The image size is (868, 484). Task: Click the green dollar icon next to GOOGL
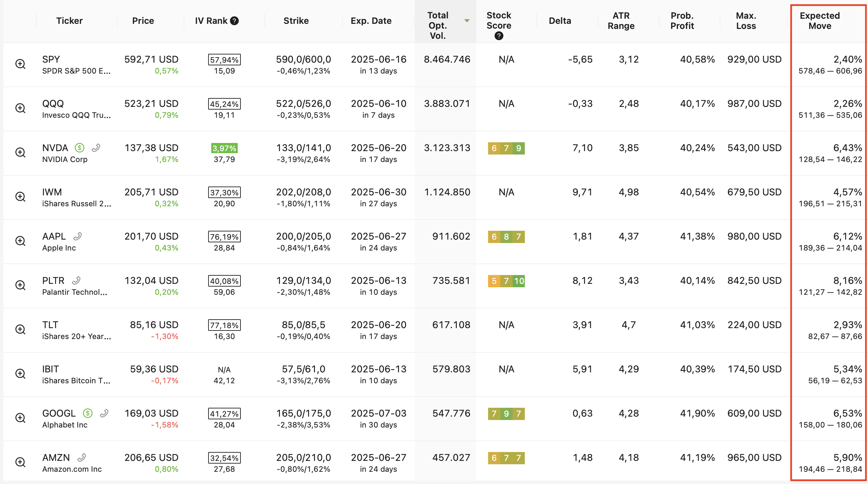tap(88, 413)
